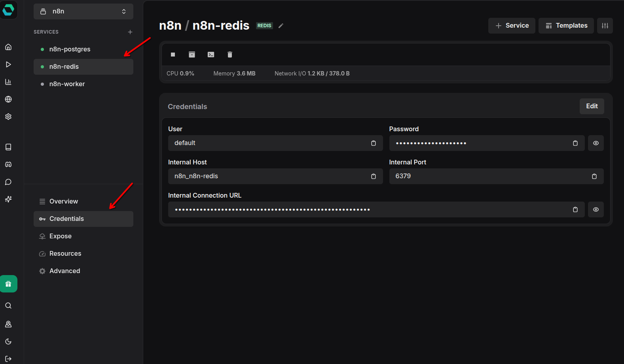Open the monitoring bar chart icon

point(8,82)
